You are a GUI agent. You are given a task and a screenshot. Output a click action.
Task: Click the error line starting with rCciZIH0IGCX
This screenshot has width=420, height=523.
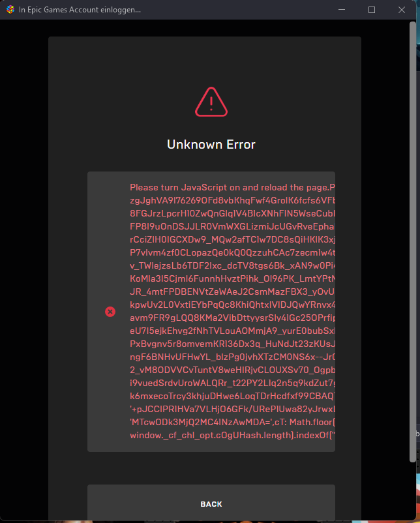(233, 239)
